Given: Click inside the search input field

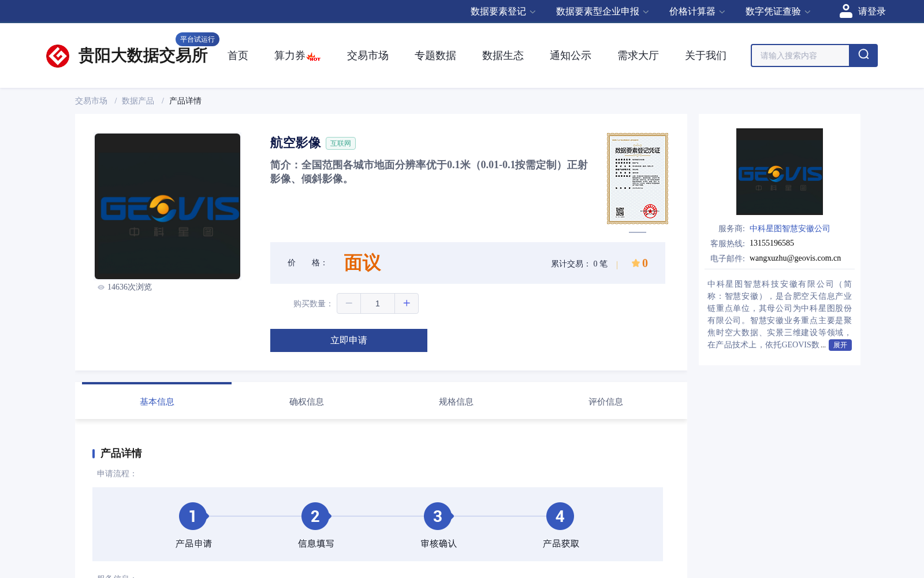Looking at the screenshot, I should (x=800, y=55).
